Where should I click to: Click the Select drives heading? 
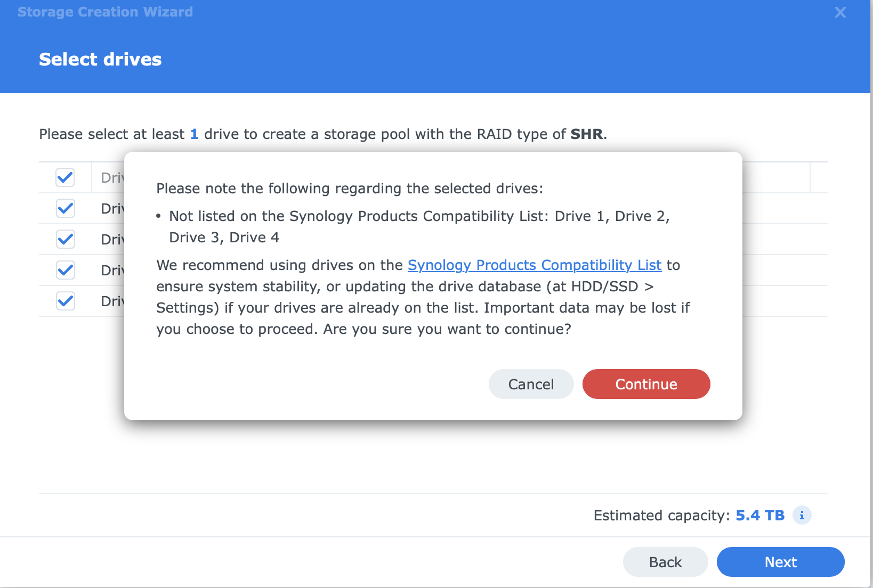point(100,59)
